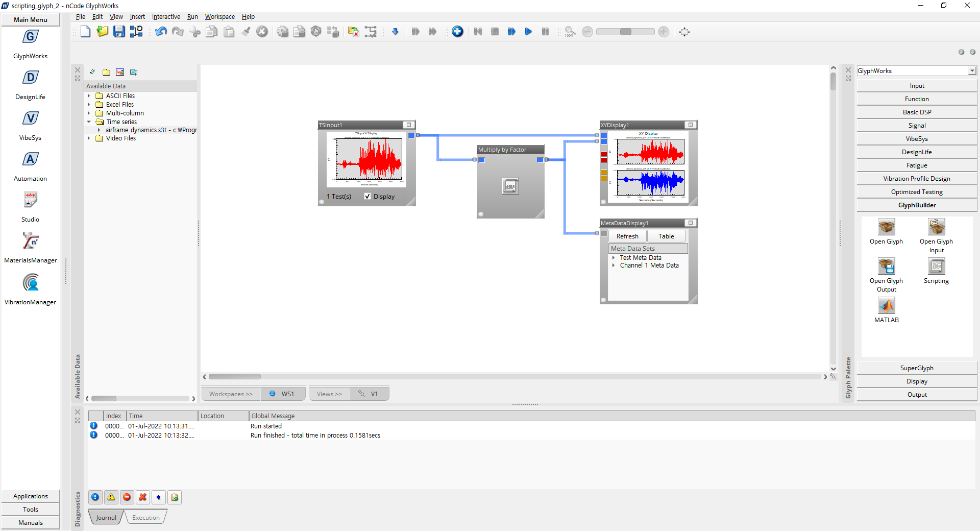Click the blue down-arrow toolbar icon
Viewport: 980px width, 531px height.
pos(395,32)
